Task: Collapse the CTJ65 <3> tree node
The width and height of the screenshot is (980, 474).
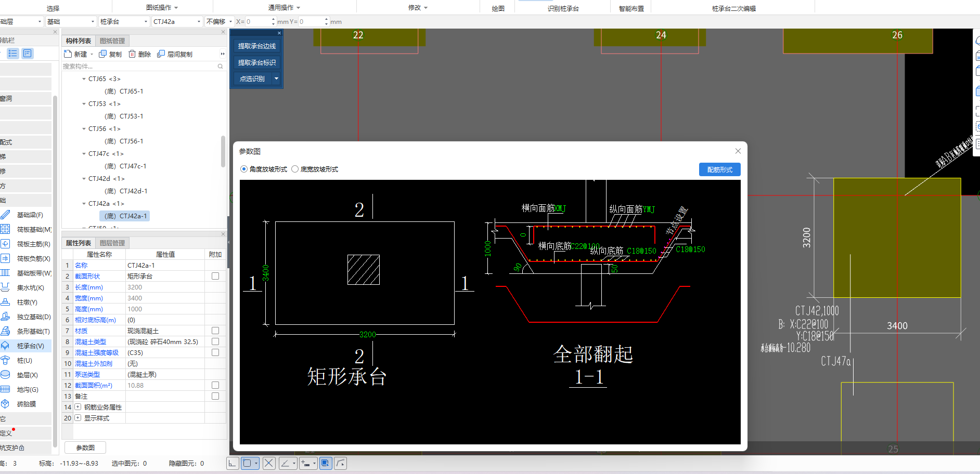Action: point(84,79)
